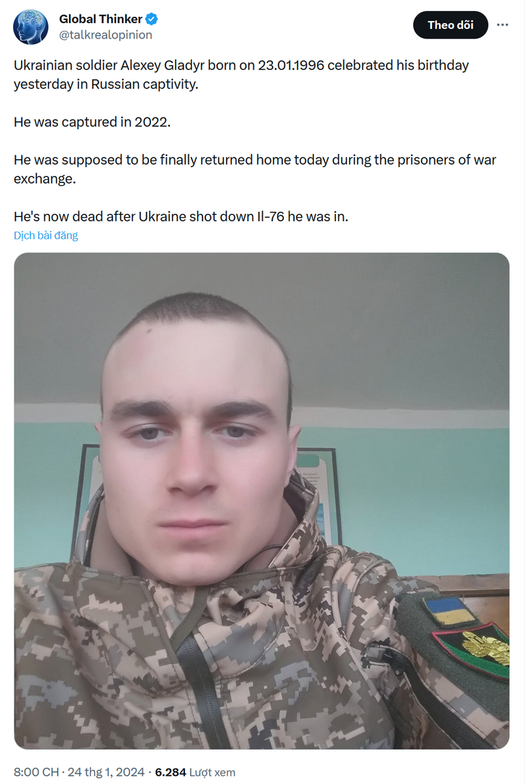Click the 8:00 CH timestamp
The image size is (532, 783).
pos(36,772)
